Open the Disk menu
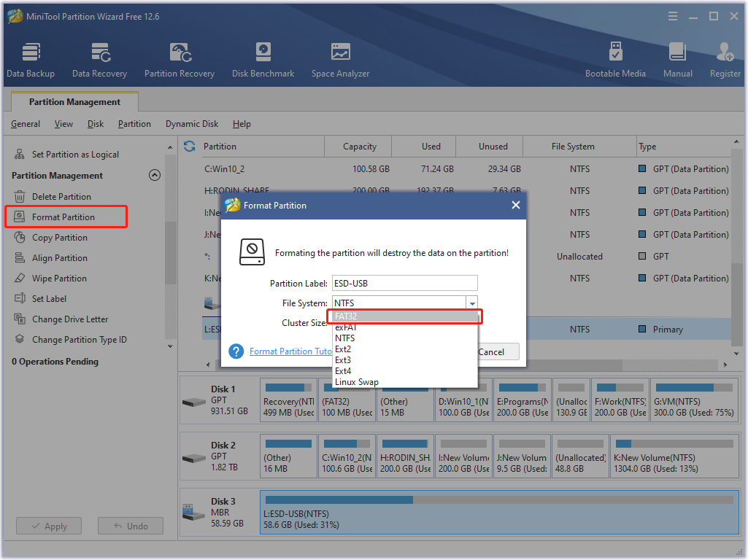This screenshot has height=560, width=748. [x=96, y=124]
